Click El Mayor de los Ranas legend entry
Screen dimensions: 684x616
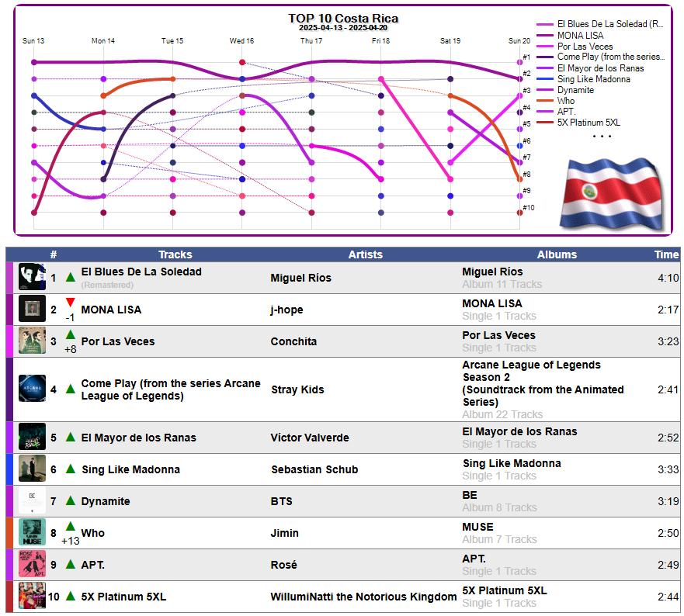click(591, 68)
